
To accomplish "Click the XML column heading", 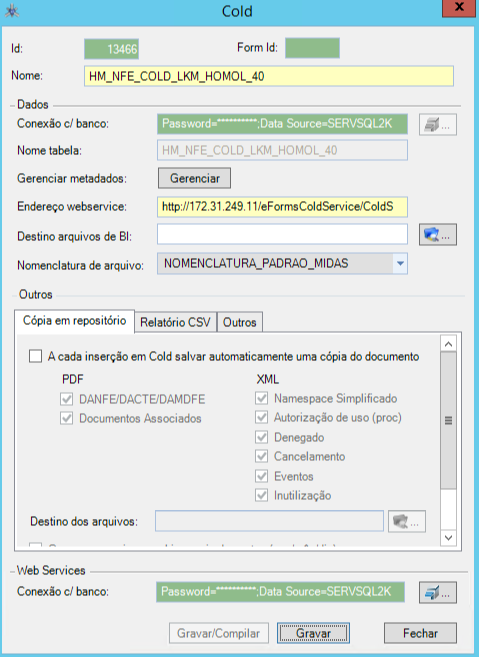I will tap(268, 379).
